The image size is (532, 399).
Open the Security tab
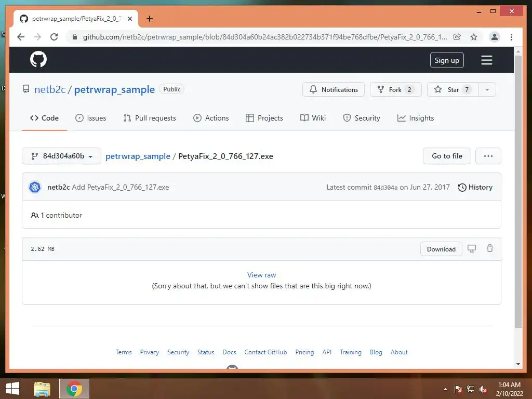pos(362,118)
